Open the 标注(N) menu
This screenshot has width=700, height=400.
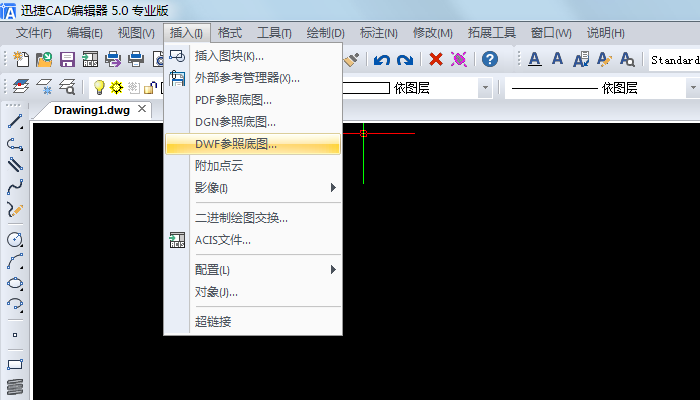[379, 33]
